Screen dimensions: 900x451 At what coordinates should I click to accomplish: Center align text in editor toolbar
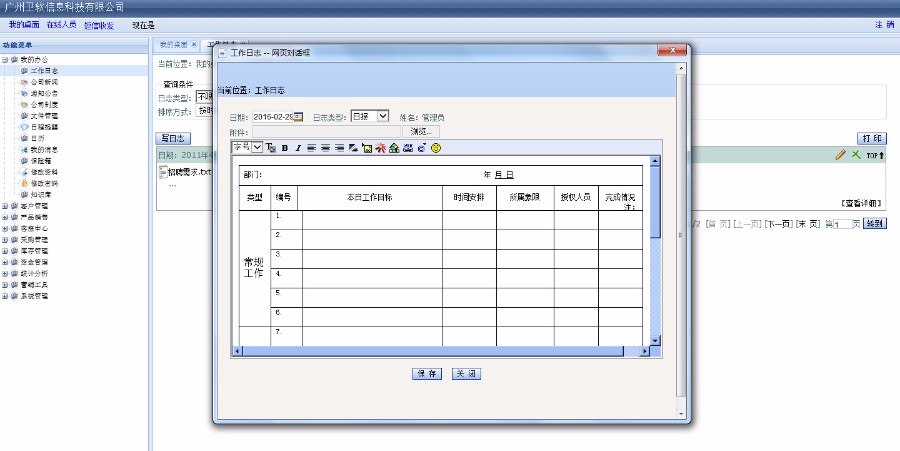[x=325, y=148]
